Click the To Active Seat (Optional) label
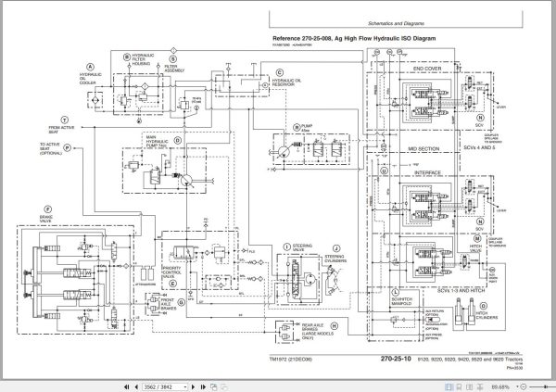Image resolution: width=556 pixels, height=392 pixels. (x=50, y=148)
